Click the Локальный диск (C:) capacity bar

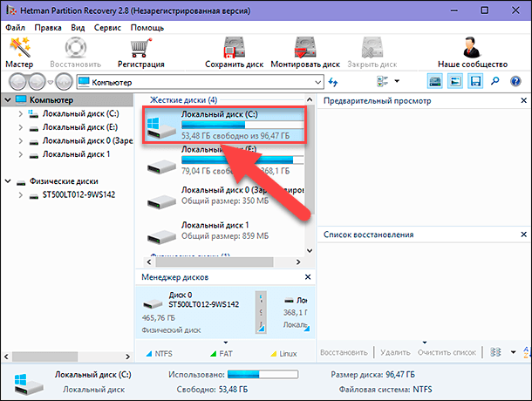coord(242,125)
